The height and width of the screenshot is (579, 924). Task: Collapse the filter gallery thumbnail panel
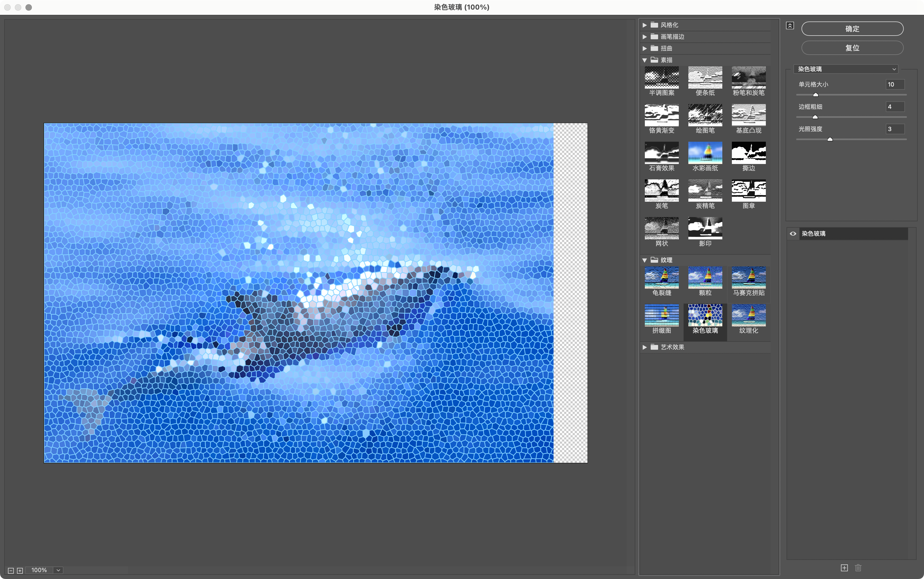pos(790,26)
